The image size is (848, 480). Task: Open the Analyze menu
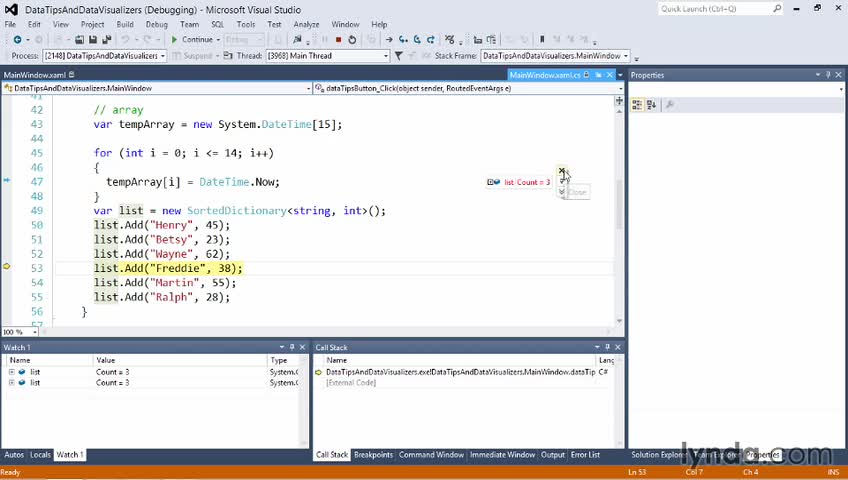click(x=306, y=24)
